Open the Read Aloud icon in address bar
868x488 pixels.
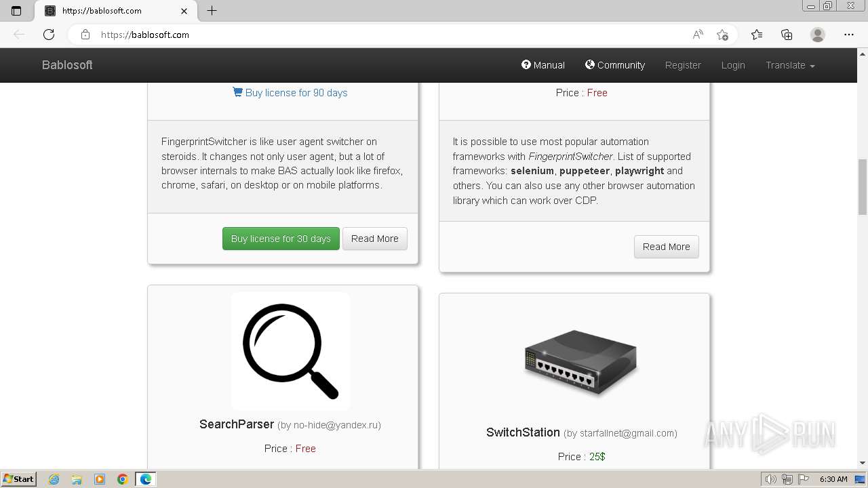pos(697,35)
